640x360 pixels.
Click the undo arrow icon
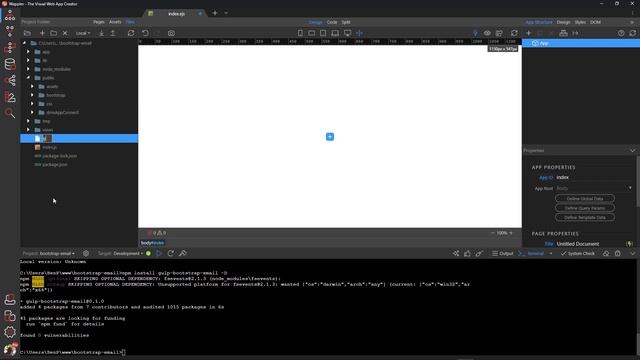[x=145, y=33]
